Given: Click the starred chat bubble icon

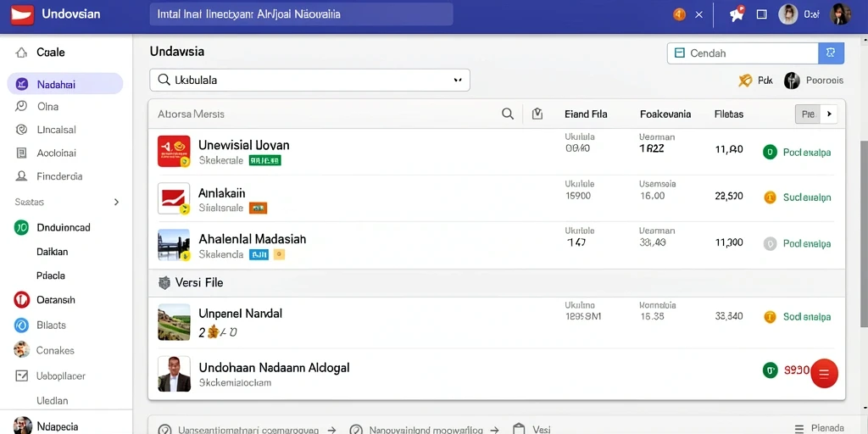Looking at the screenshot, I should (737, 14).
